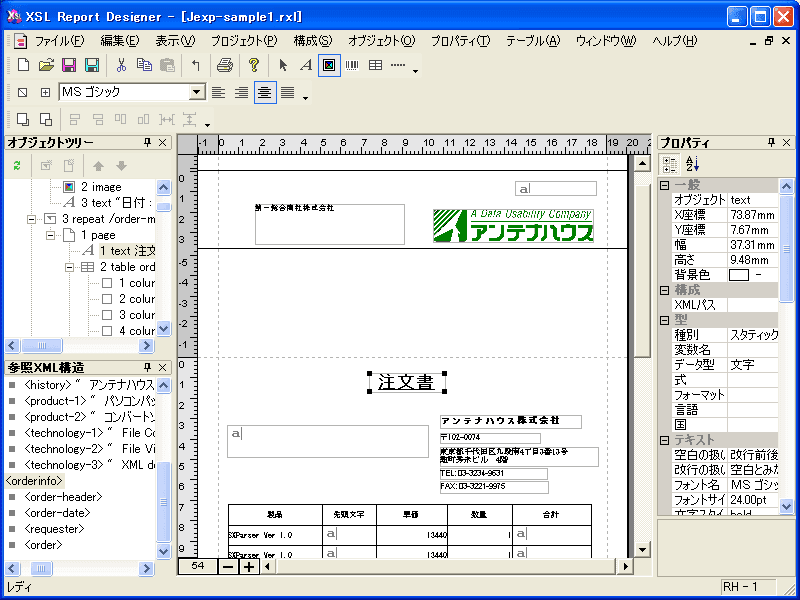800x600 pixels.
Task: Close the 参照XML構造 panel
Action: [x=162, y=367]
